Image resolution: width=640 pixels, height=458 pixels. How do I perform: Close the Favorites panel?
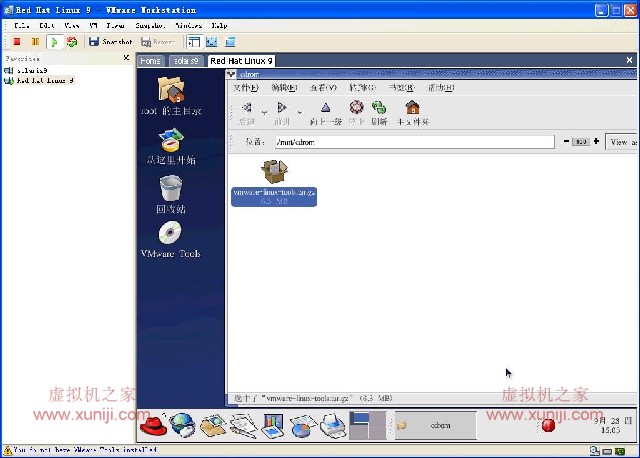coord(126,58)
